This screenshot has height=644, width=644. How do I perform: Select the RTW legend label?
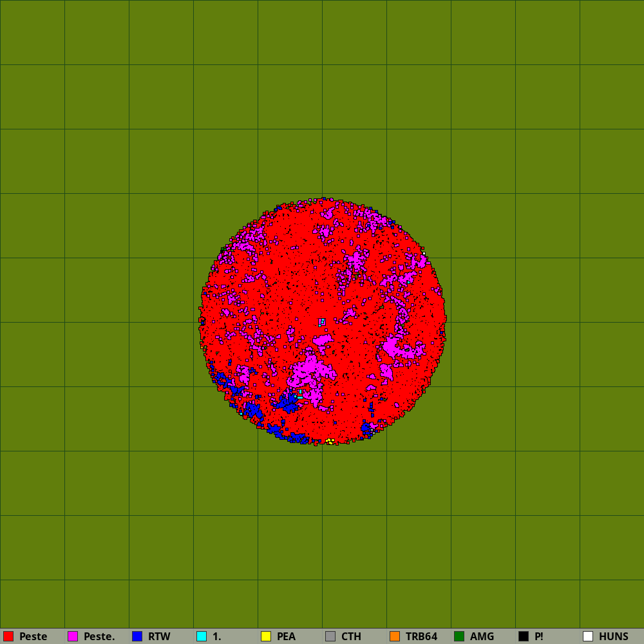tap(159, 636)
